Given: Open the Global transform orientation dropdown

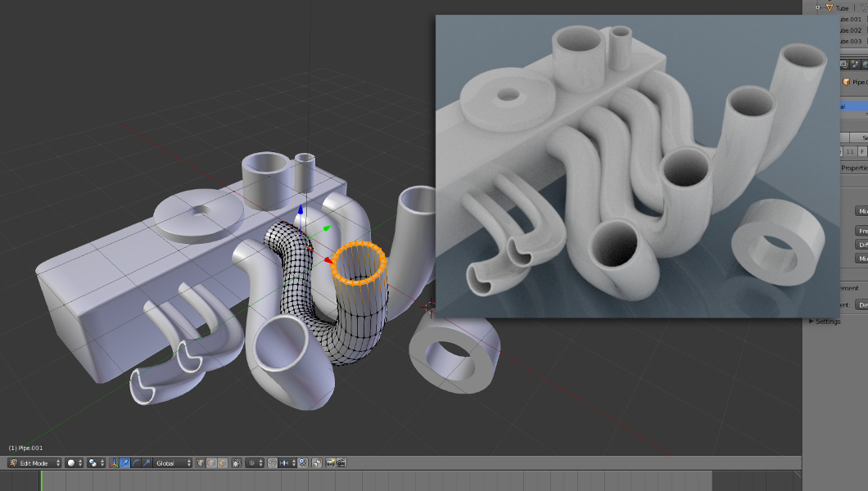Looking at the screenshot, I should 173,463.
